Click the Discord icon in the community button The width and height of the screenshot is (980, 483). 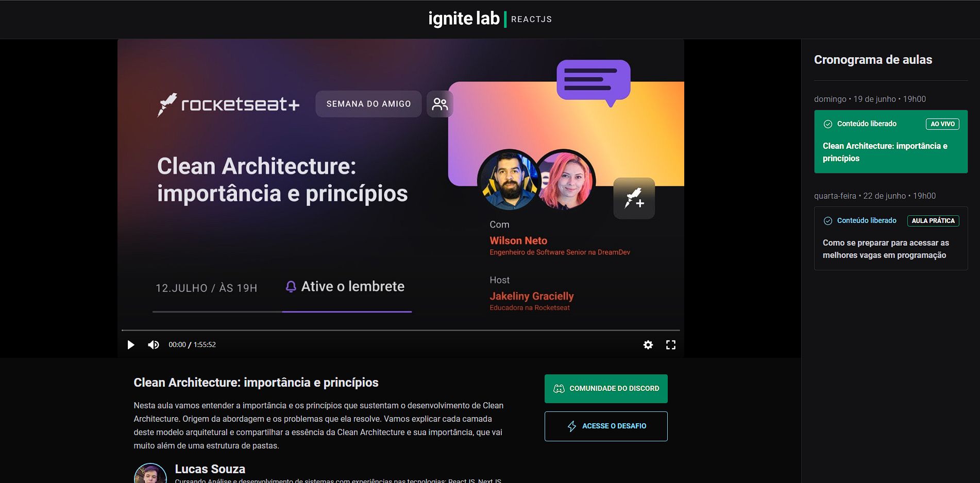pyautogui.click(x=559, y=389)
